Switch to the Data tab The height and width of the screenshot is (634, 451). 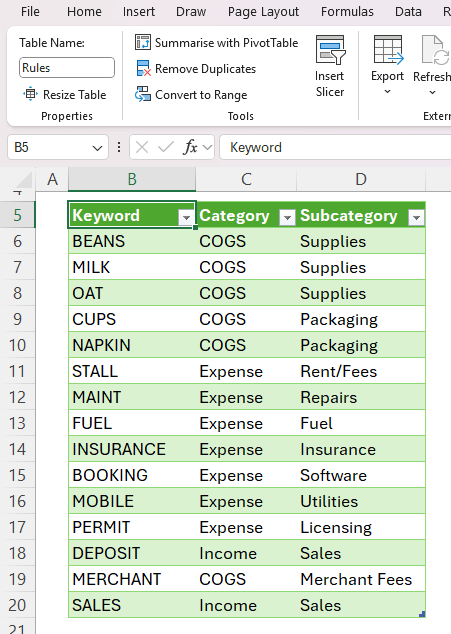408,11
